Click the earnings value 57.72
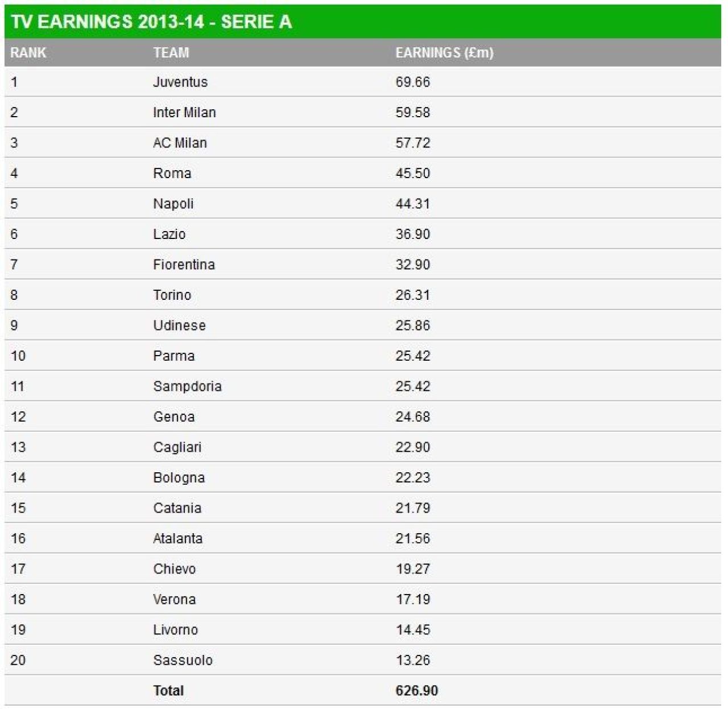 [x=413, y=143]
